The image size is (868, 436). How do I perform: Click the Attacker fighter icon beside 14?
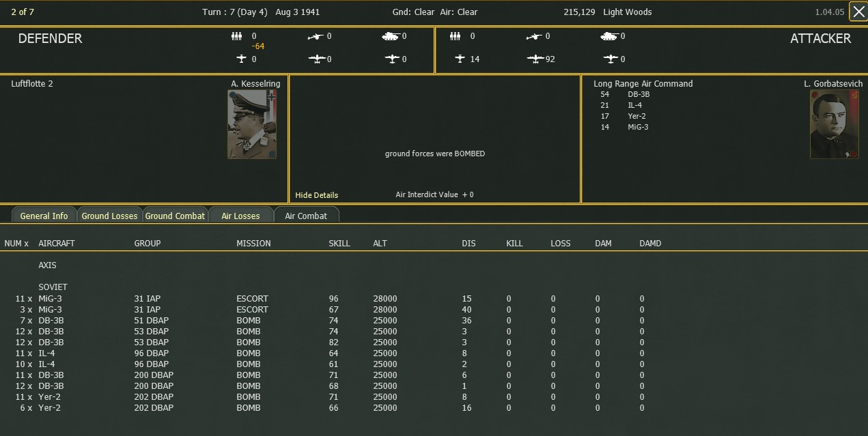[x=459, y=59]
